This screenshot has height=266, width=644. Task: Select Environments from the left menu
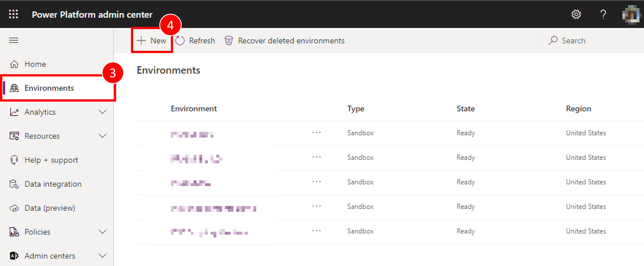[49, 88]
